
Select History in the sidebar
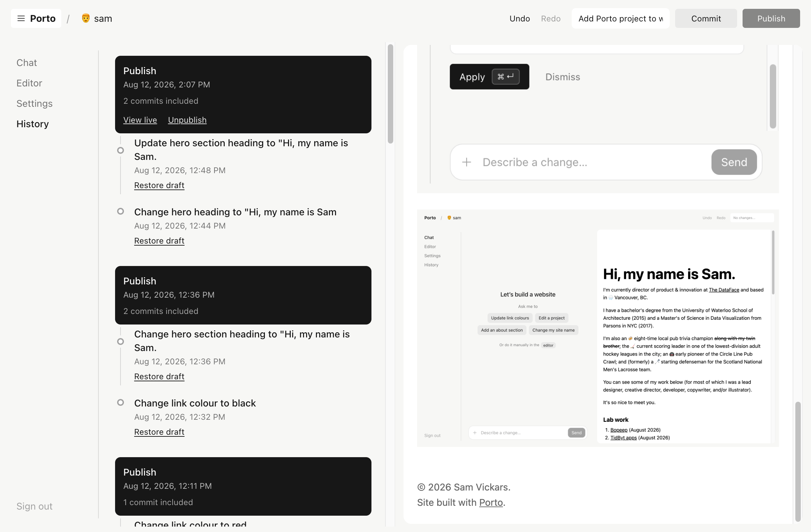(32, 124)
